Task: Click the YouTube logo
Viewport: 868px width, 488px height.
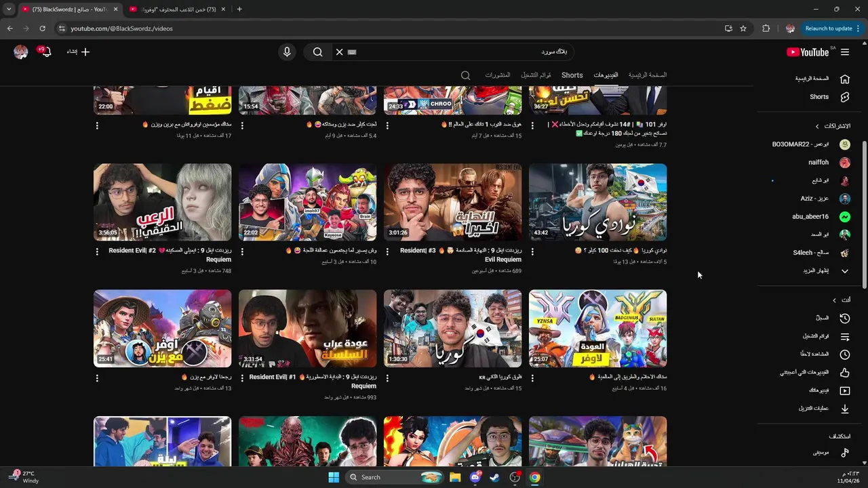Action: click(808, 52)
